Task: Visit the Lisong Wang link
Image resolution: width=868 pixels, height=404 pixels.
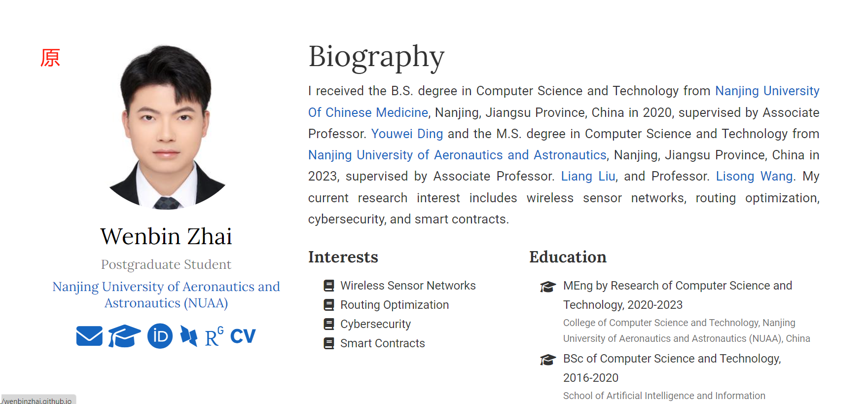Action: click(754, 176)
